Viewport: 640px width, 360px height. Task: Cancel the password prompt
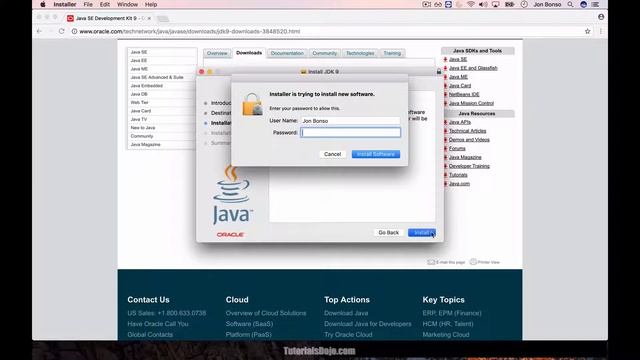pos(332,154)
